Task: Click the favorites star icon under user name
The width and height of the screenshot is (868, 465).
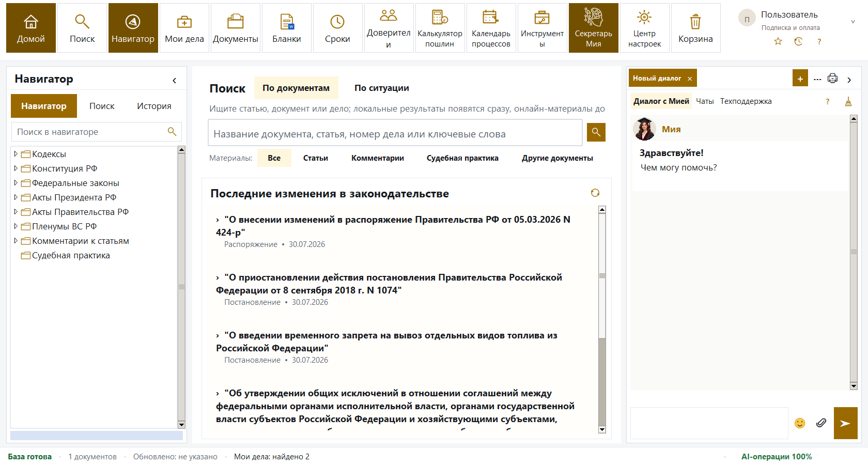Action: [x=778, y=41]
